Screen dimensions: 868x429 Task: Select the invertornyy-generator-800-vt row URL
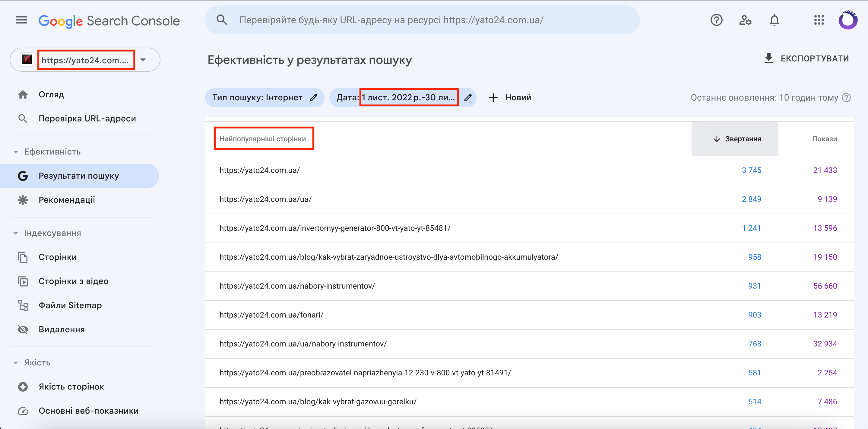coord(335,228)
